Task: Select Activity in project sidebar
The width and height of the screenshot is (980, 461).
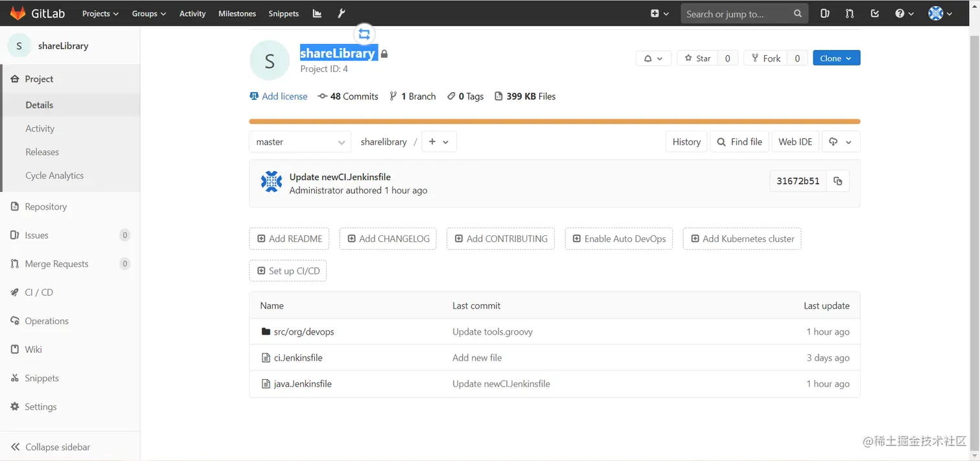Action: [70, 128]
